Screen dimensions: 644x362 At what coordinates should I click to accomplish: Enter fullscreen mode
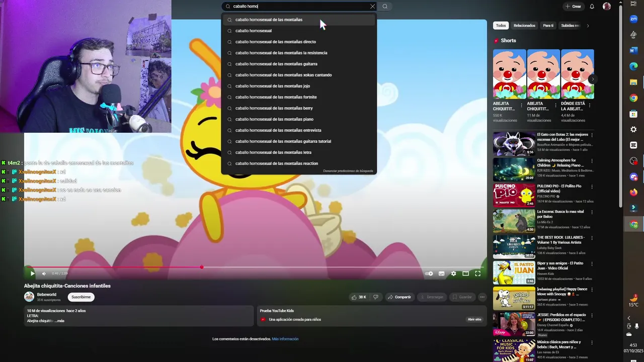click(x=477, y=274)
